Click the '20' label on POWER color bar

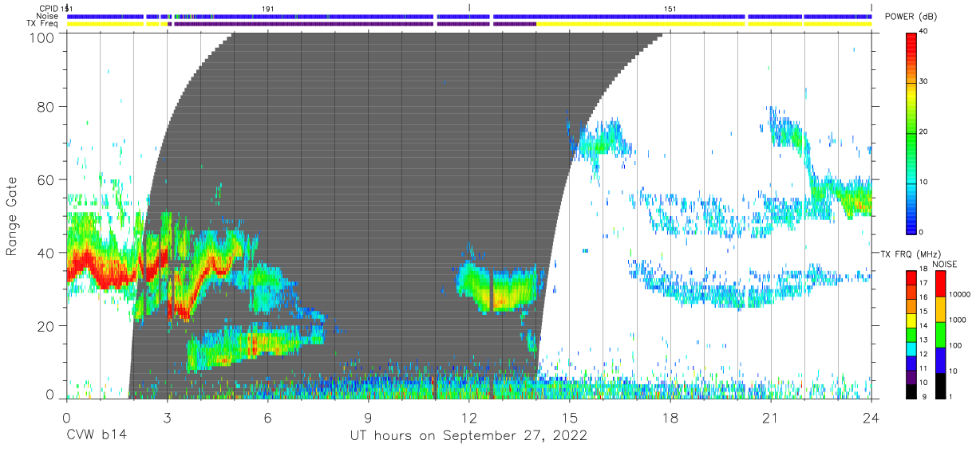924,132
